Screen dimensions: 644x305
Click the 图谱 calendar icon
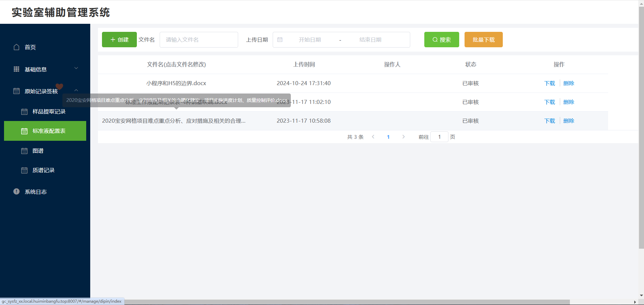tap(24, 151)
